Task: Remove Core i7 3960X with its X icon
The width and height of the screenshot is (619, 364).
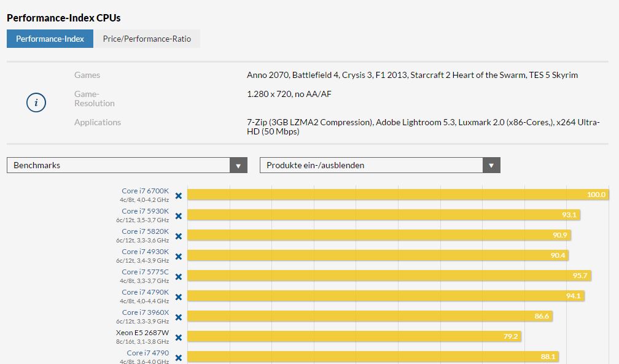Action: 179,317
